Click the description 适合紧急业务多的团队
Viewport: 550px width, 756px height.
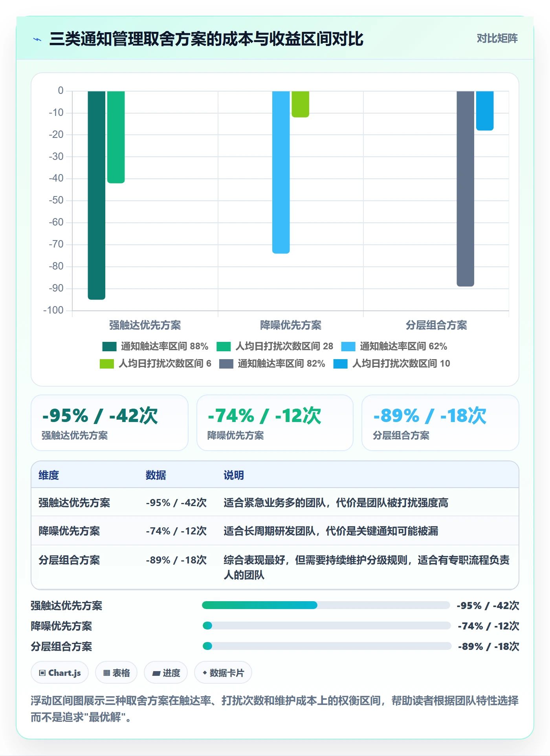336,503
